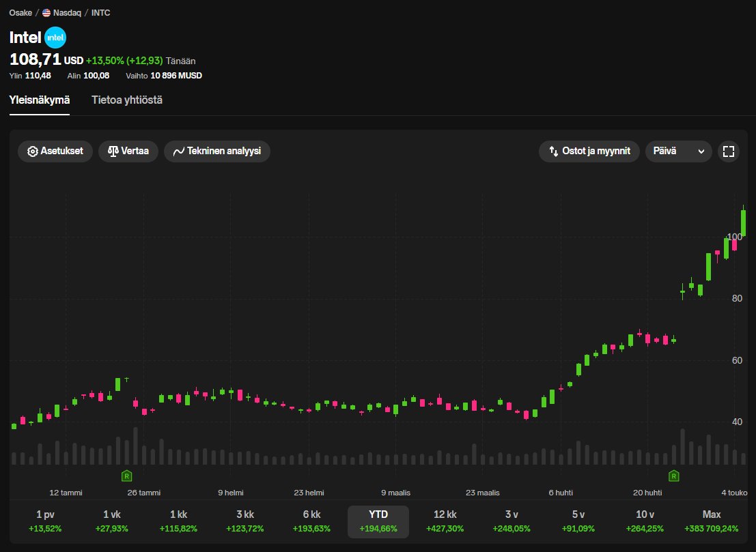Select the YTD time range

coord(378,521)
